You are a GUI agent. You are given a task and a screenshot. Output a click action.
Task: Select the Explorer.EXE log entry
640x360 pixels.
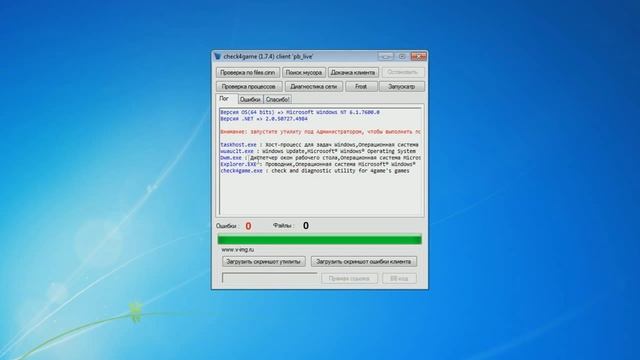point(318,164)
